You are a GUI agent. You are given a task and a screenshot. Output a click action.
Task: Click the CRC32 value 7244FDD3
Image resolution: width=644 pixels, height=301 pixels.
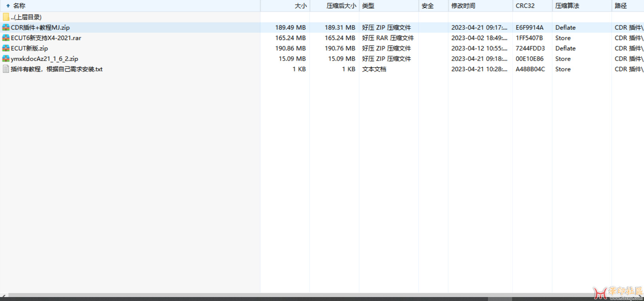click(530, 48)
